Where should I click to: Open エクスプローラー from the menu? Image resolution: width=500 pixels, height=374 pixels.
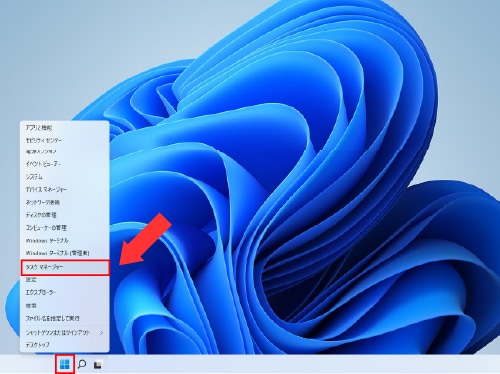[65, 292]
